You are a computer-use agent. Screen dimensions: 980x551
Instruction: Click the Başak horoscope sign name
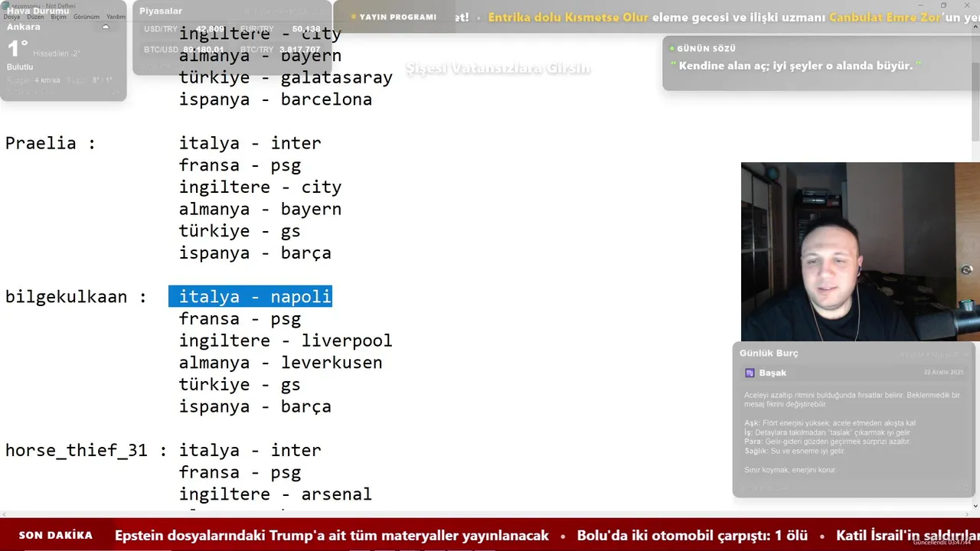point(773,373)
